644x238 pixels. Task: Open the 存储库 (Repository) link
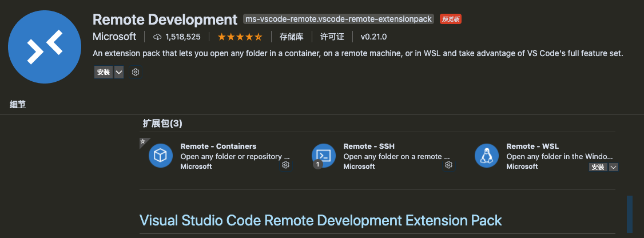pyautogui.click(x=291, y=37)
